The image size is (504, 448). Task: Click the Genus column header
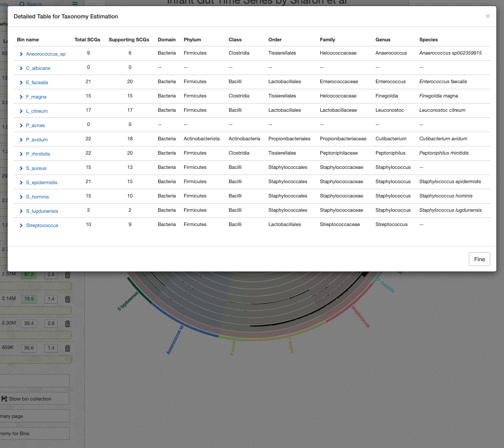click(383, 40)
